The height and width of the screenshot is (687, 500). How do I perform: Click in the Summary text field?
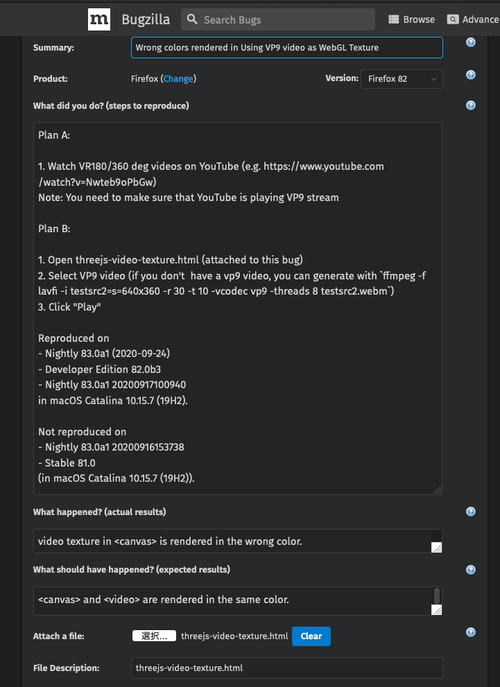[x=287, y=47]
